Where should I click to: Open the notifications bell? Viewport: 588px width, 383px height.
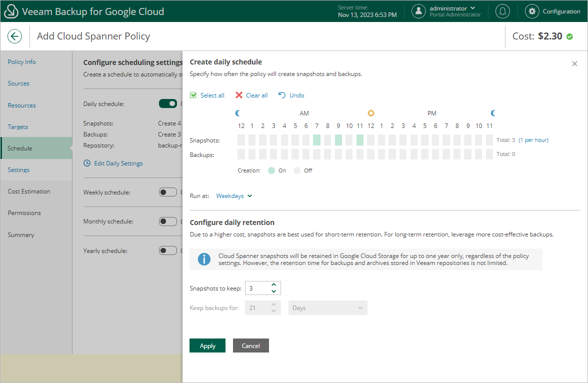[502, 11]
